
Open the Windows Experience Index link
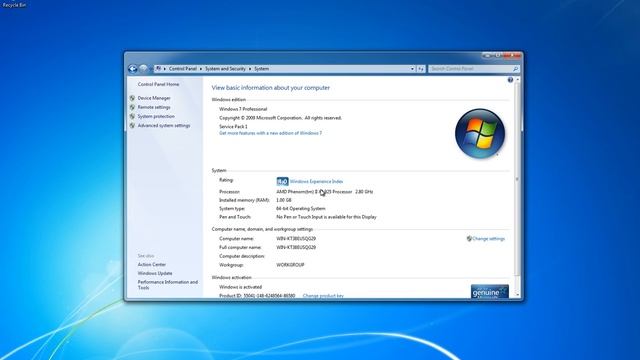click(316, 181)
